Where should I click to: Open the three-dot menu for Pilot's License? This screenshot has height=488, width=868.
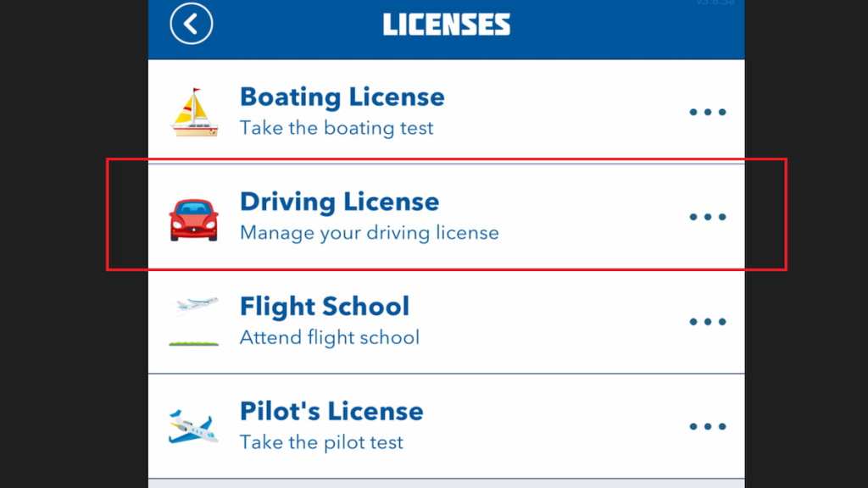708,425
